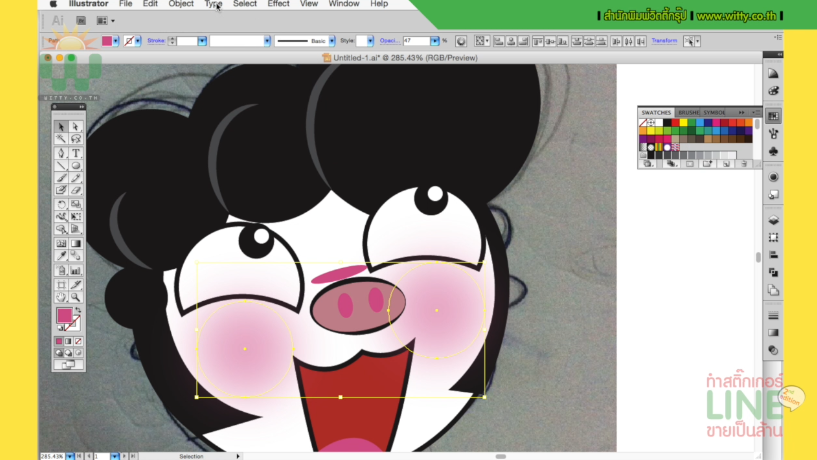Set paint mode to Gradient
Screen dimensions: 817x460
click(68, 341)
